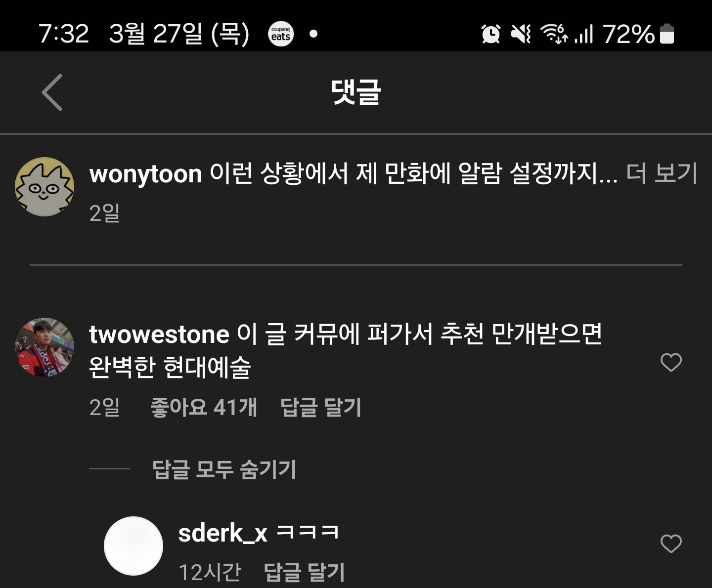This screenshot has width=712, height=588.
Task: Open the twowestone profile photo
Action: coord(44,347)
